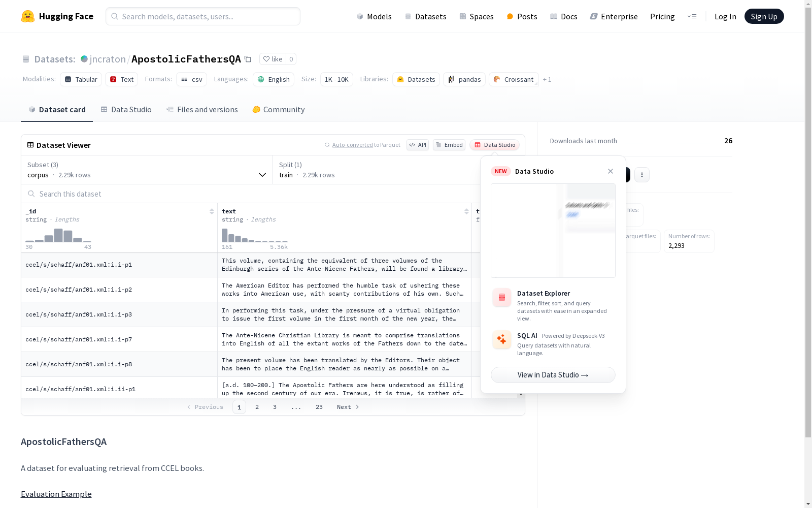Viewport: 812px width, 508px height.
Task: Click the _id column length histogram
Action: coord(58,235)
